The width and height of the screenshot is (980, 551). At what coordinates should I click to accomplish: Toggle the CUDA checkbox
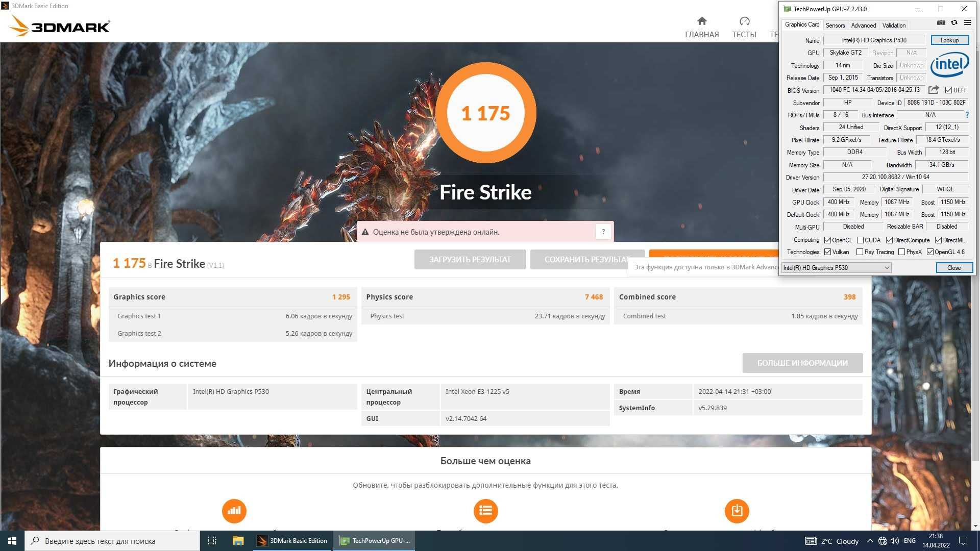(x=860, y=240)
